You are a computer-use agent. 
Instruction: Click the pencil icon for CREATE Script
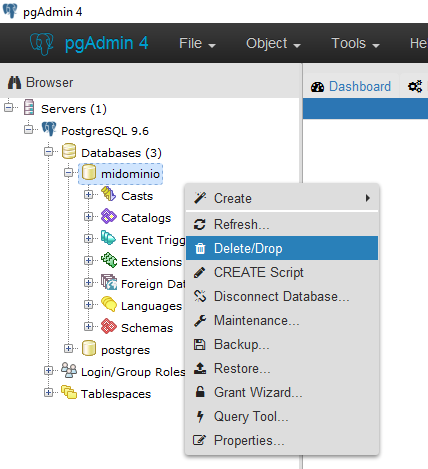tap(200, 273)
